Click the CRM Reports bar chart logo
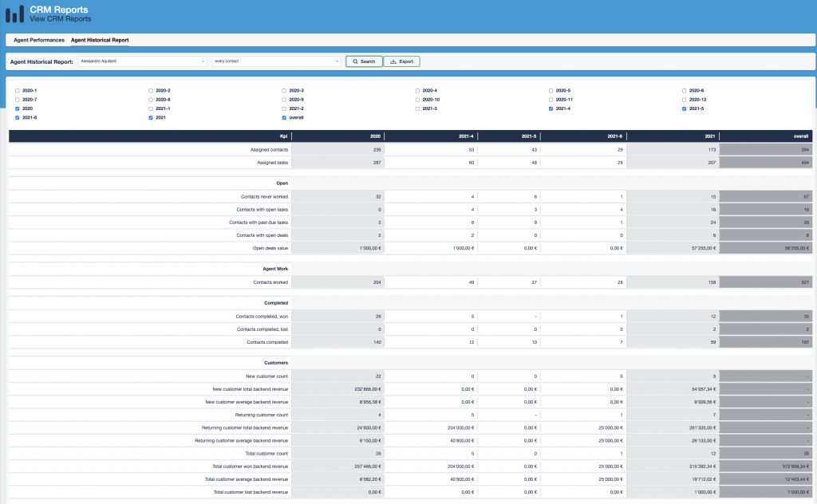This screenshot has width=817, height=504. click(x=15, y=14)
